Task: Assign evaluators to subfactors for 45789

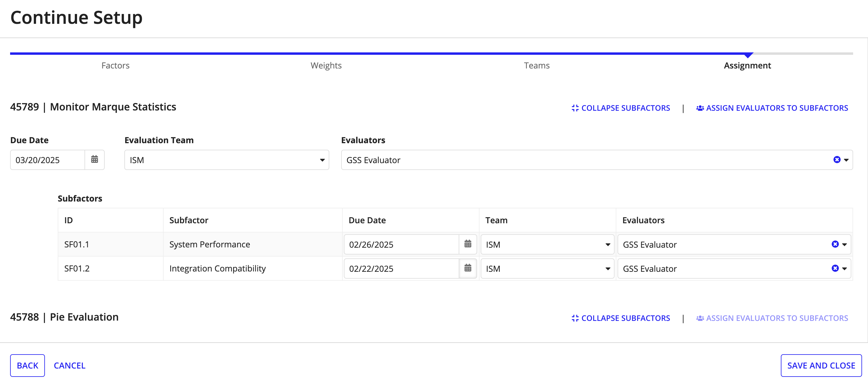Action: click(x=772, y=108)
